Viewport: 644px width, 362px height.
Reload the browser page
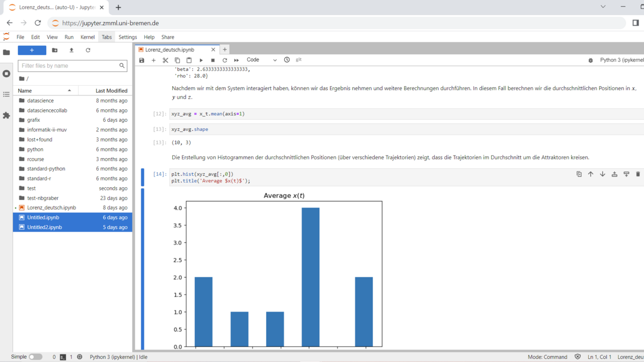pyautogui.click(x=38, y=23)
